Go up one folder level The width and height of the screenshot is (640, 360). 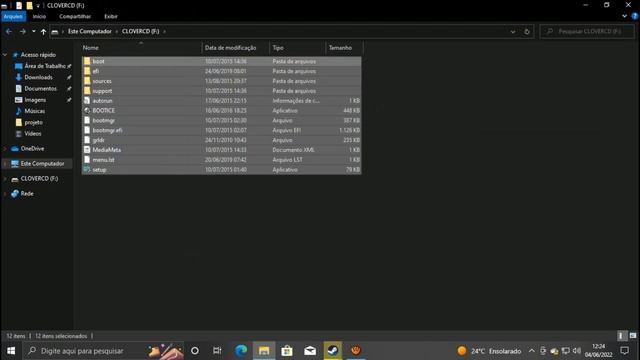pyautogui.click(x=43, y=31)
